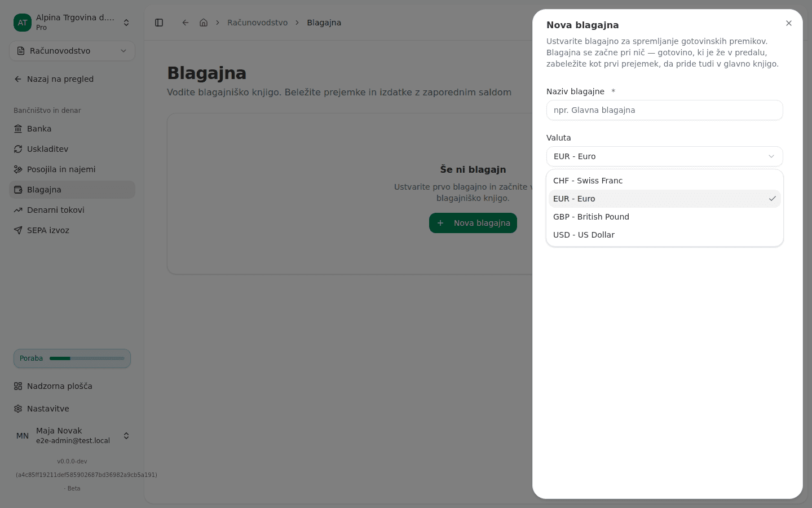Click the v0.0.0-dev version text
The height and width of the screenshot is (508, 812).
tap(72, 461)
